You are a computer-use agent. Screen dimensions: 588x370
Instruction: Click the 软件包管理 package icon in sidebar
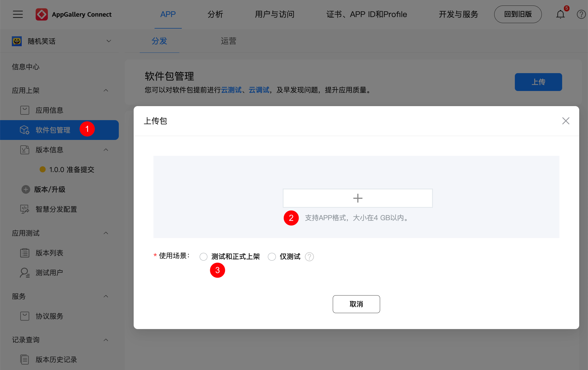click(24, 130)
